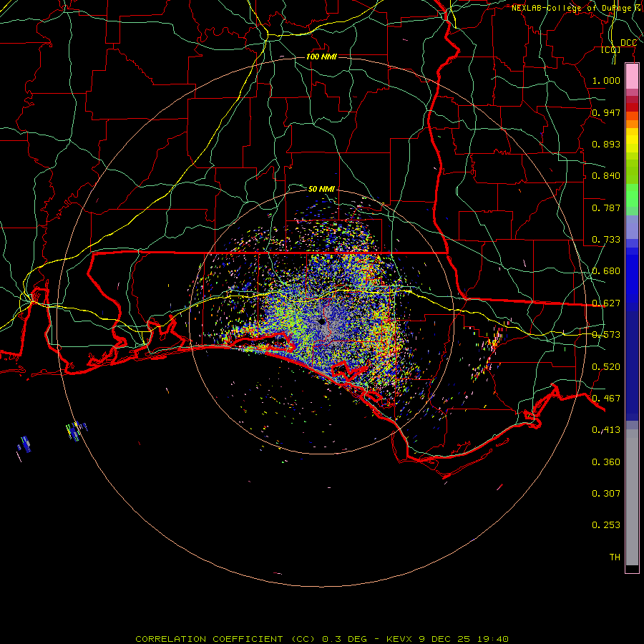644x644 pixels.
Task: Select the 0.573 legend value
Action: pos(606,335)
